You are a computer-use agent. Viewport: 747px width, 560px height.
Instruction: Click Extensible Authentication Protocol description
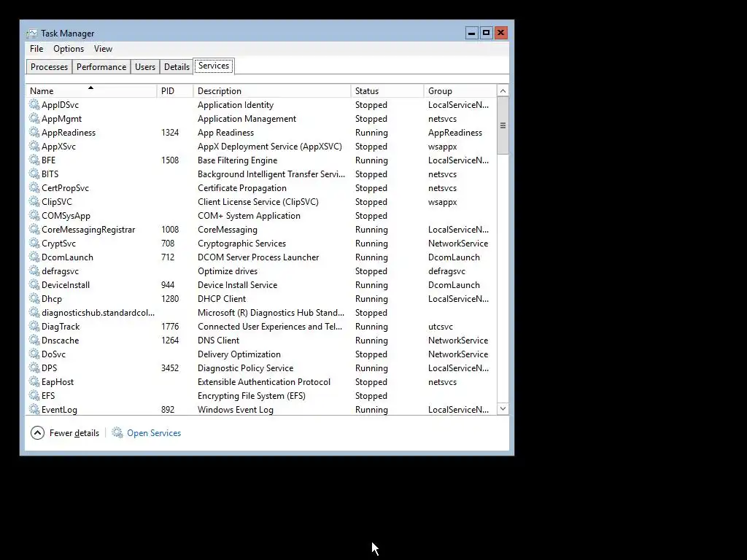[264, 382]
